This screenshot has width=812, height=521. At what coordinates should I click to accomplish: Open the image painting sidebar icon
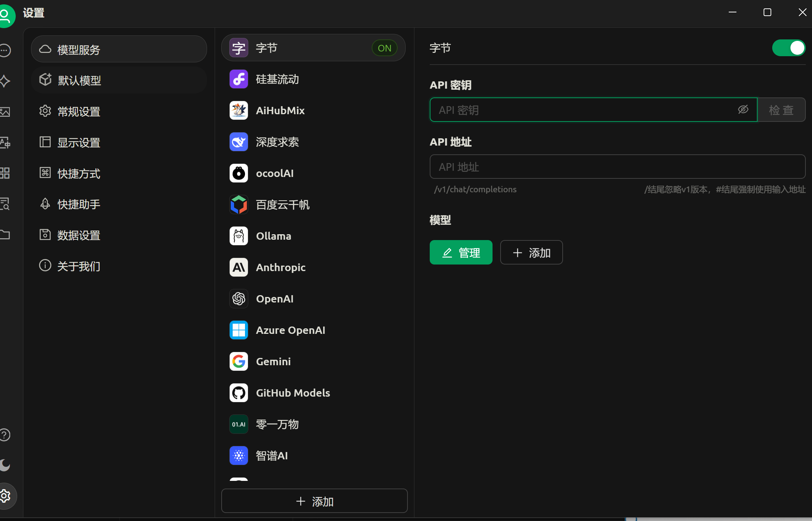point(5,112)
